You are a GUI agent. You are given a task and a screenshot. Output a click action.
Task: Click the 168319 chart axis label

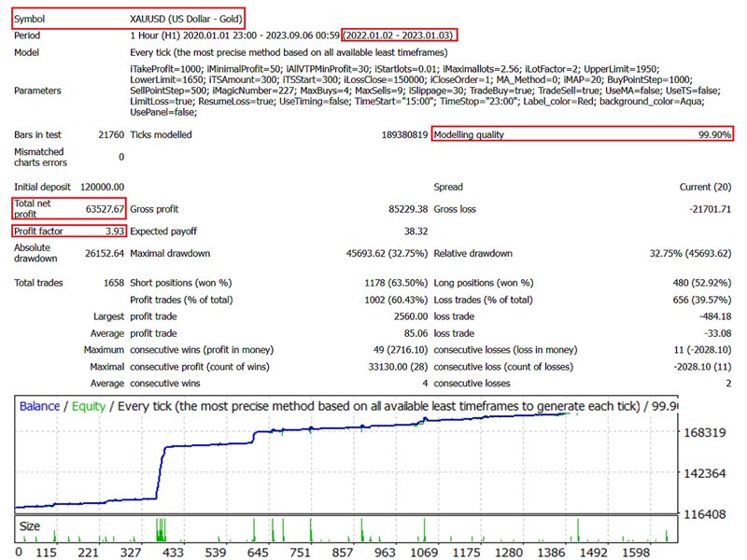pos(705,432)
